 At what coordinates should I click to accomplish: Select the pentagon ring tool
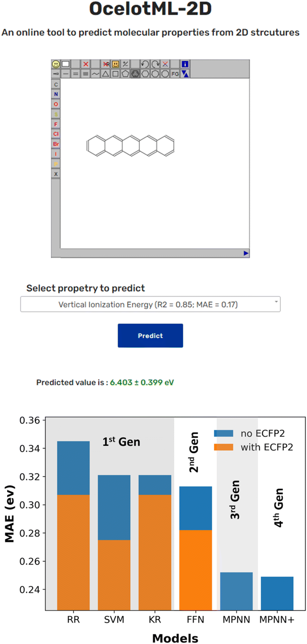click(125, 74)
